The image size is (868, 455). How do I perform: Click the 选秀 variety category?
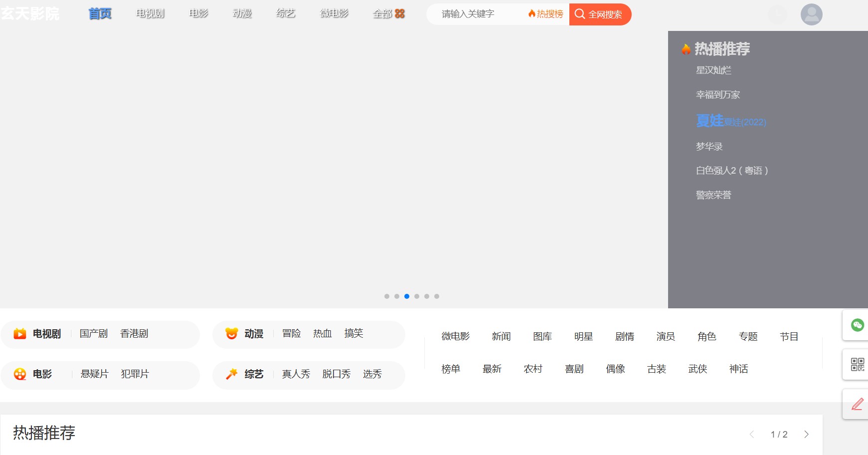(372, 374)
